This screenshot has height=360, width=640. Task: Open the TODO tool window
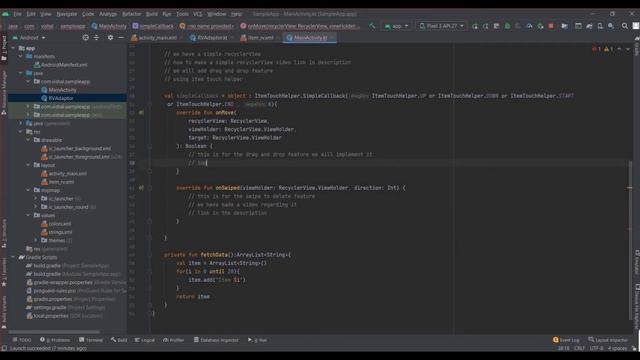tap(22, 340)
